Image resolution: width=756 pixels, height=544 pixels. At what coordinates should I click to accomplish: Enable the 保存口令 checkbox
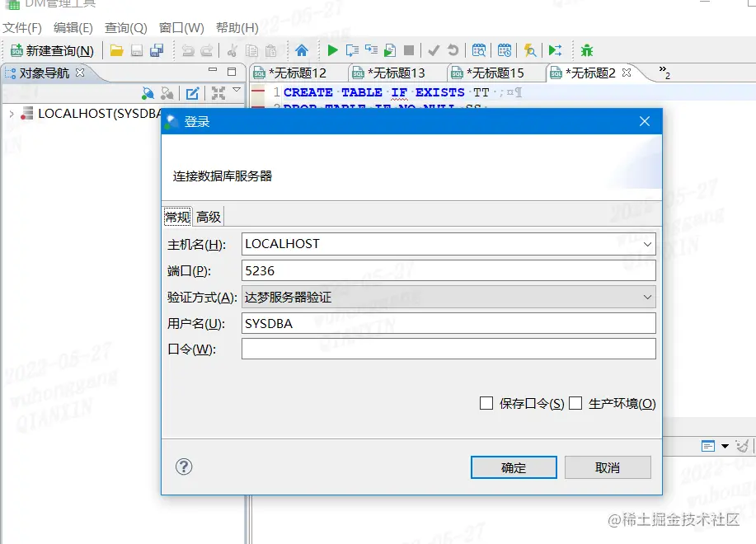pyautogui.click(x=486, y=403)
